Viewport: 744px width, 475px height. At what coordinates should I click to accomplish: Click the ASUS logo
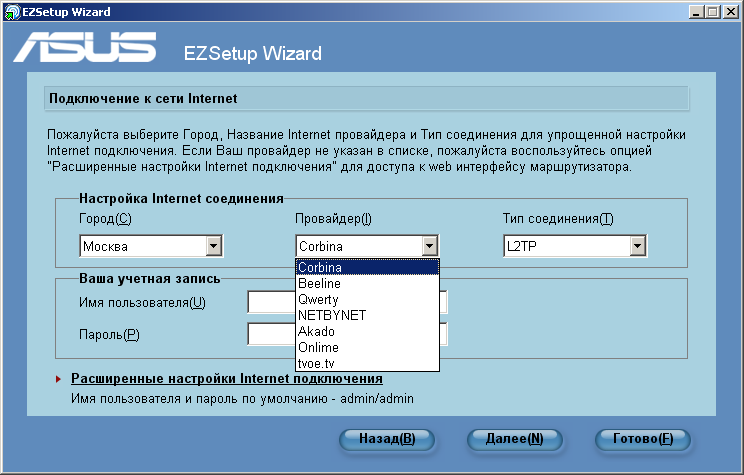85,47
